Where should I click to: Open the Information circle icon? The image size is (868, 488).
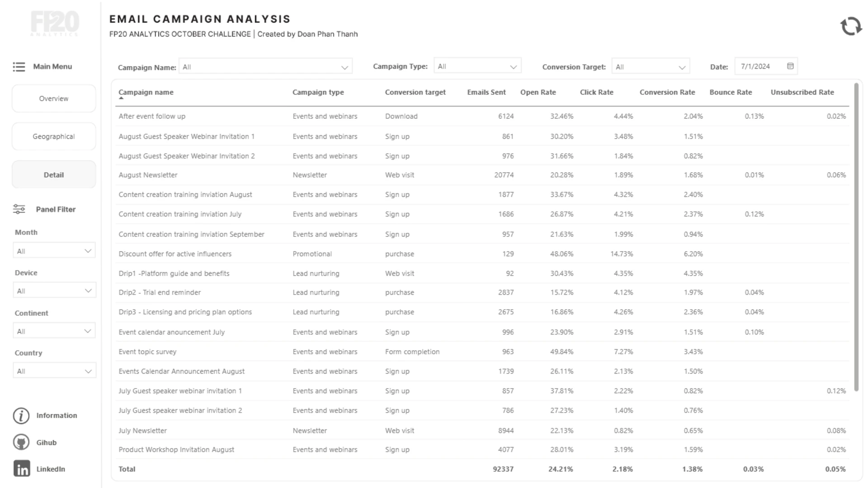tap(21, 416)
